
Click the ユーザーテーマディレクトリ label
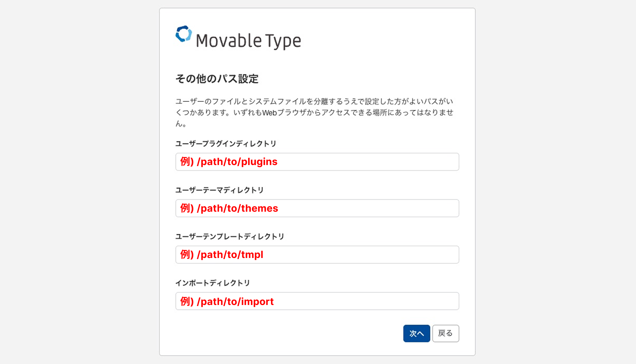point(219,190)
